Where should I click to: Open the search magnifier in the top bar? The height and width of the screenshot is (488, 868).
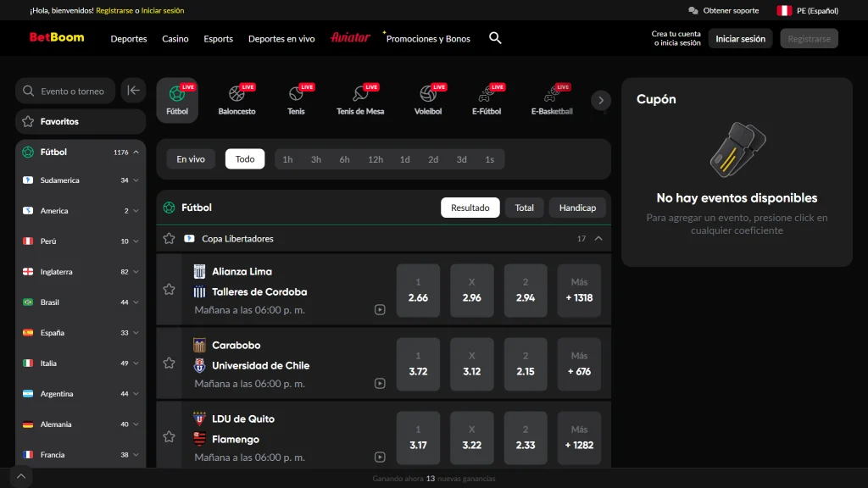point(495,38)
